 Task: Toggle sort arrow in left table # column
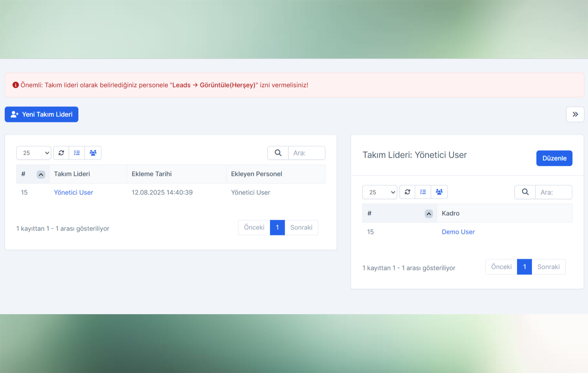pos(41,175)
